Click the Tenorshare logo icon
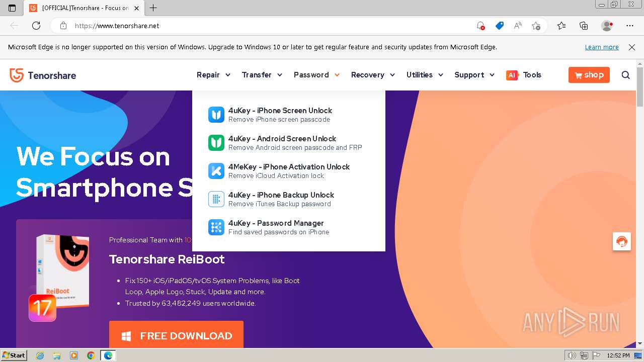The height and width of the screenshot is (362, 644). 17,75
